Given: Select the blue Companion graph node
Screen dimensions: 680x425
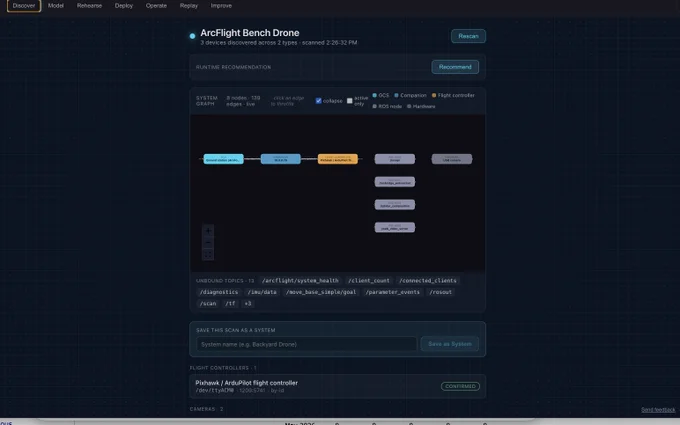Looking at the screenshot, I should [281, 159].
